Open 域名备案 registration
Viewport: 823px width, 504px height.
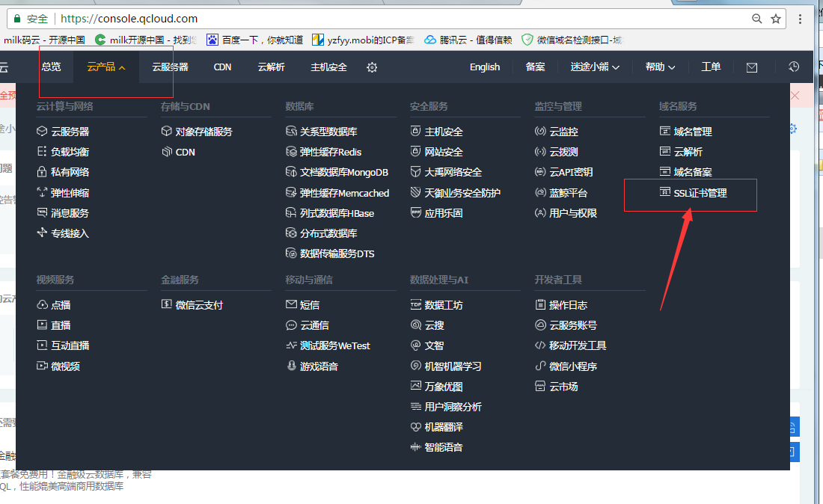pos(686,172)
